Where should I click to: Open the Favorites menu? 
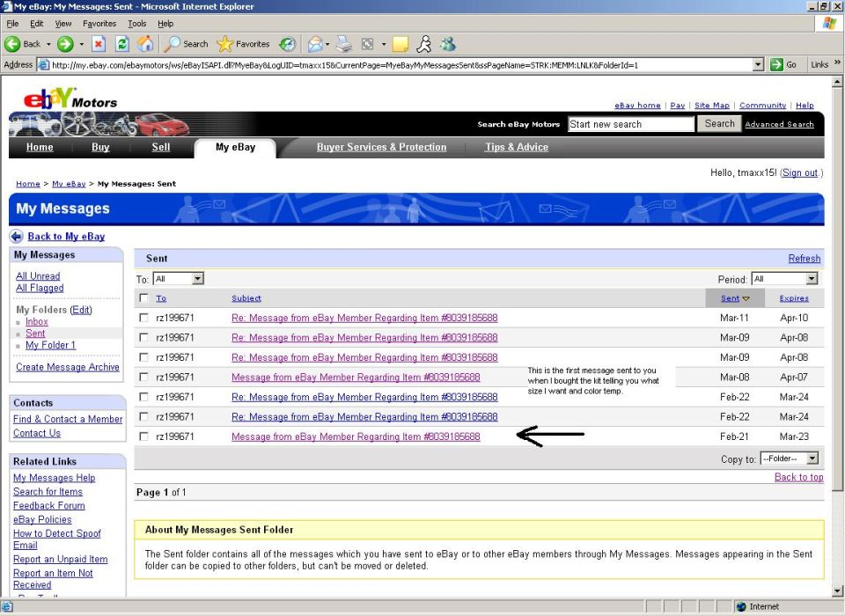pos(99,24)
